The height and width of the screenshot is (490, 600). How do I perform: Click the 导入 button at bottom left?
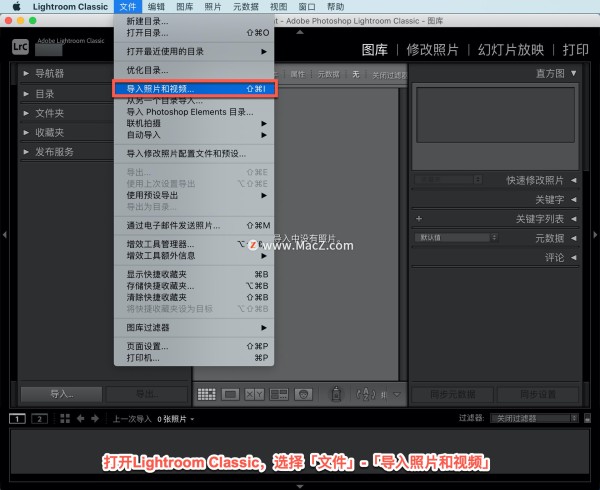[x=61, y=394]
